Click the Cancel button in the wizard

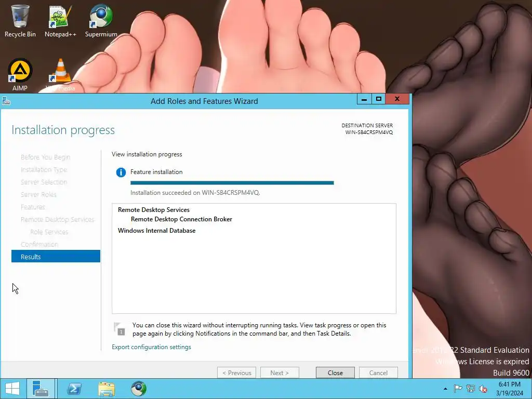(378, 373)
